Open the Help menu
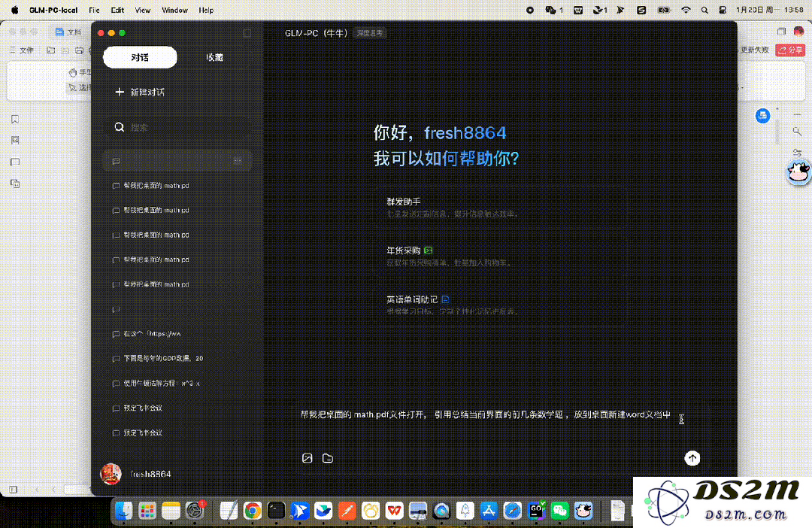 [x=206, y=10]
